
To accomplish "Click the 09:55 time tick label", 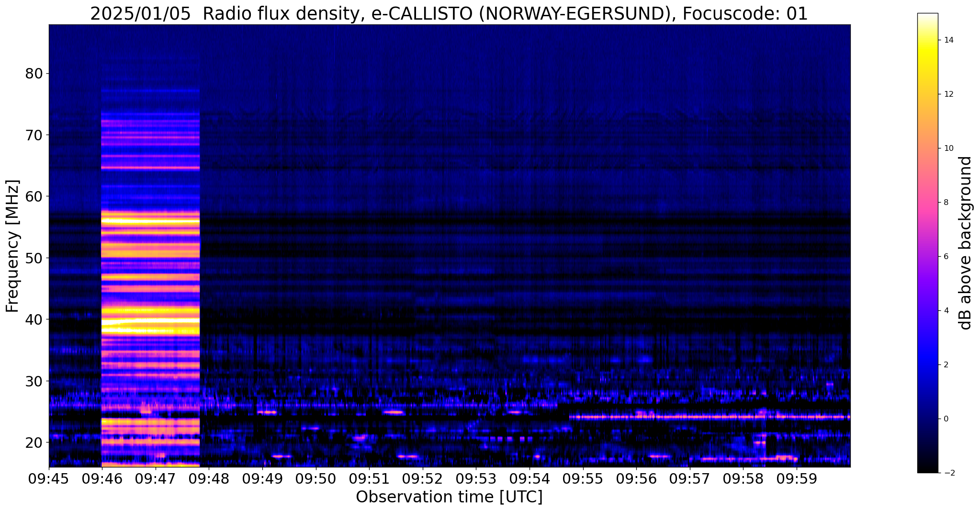I will [583, 479].
